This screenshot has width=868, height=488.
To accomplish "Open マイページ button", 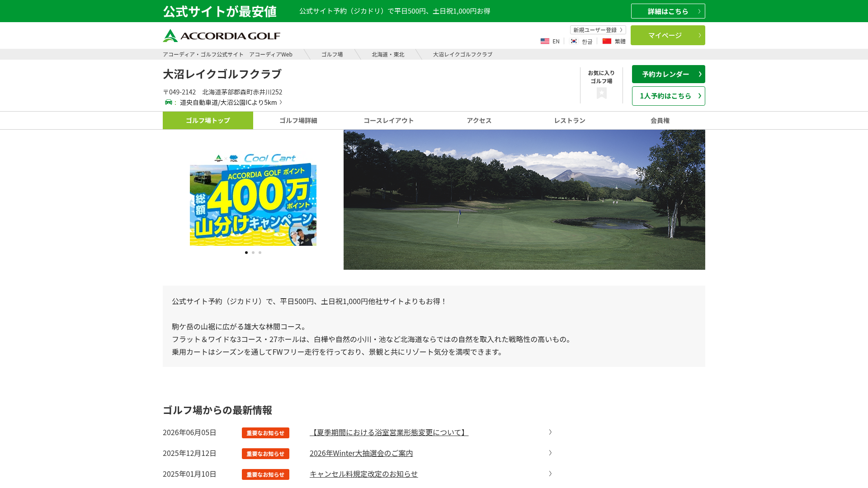I will (668, 35).
